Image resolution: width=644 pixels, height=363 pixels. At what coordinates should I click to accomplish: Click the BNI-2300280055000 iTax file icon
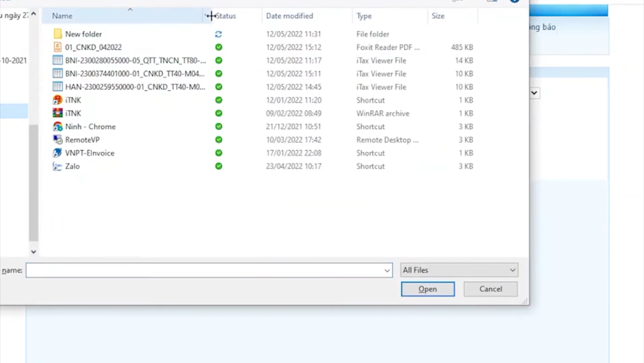point(57,60)
